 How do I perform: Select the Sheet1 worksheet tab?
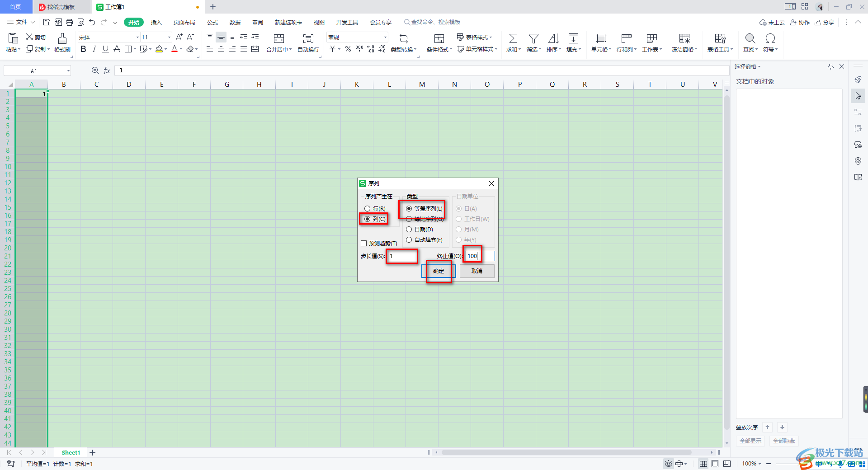(71, 452)
